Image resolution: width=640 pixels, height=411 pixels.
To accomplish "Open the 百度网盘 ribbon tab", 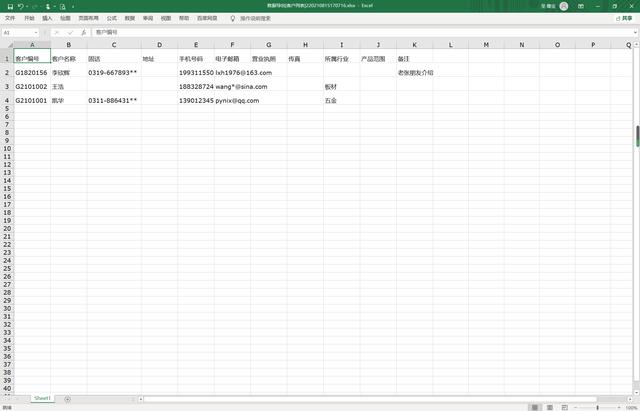I will pos(207,18).
